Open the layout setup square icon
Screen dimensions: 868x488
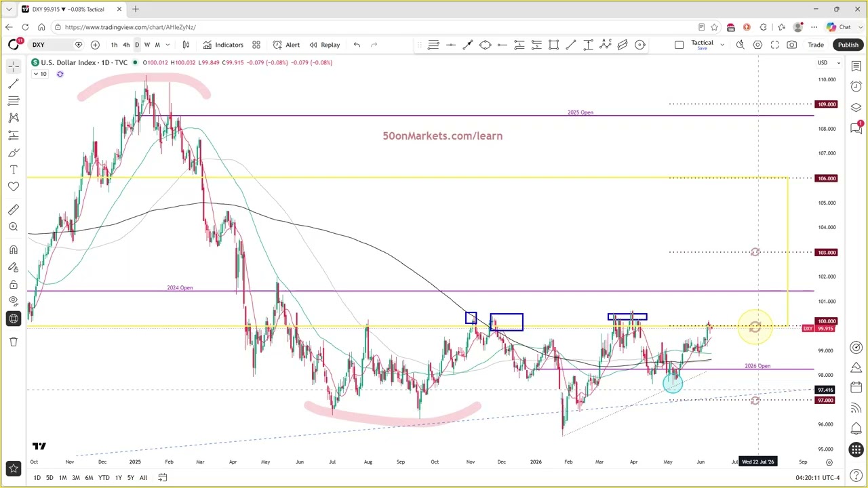tap(679, 45)
